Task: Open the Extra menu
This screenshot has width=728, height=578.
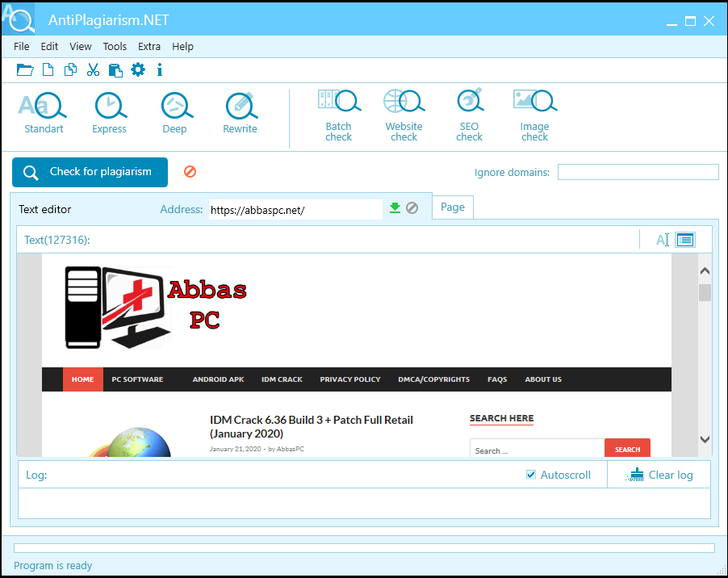Action: [149, 47]
